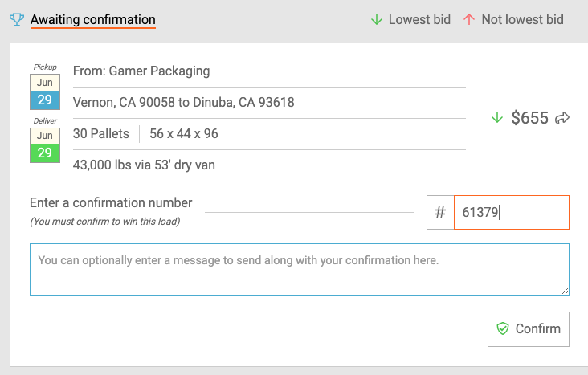Click the From: Gamer Packaging line
Screen dimensions: 588x375
click(141, 71)
